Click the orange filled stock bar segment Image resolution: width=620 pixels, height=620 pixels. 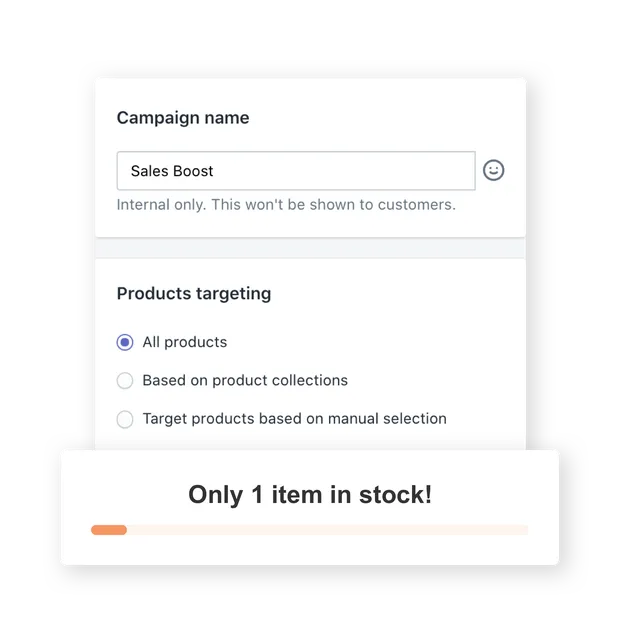coord(109,530)
